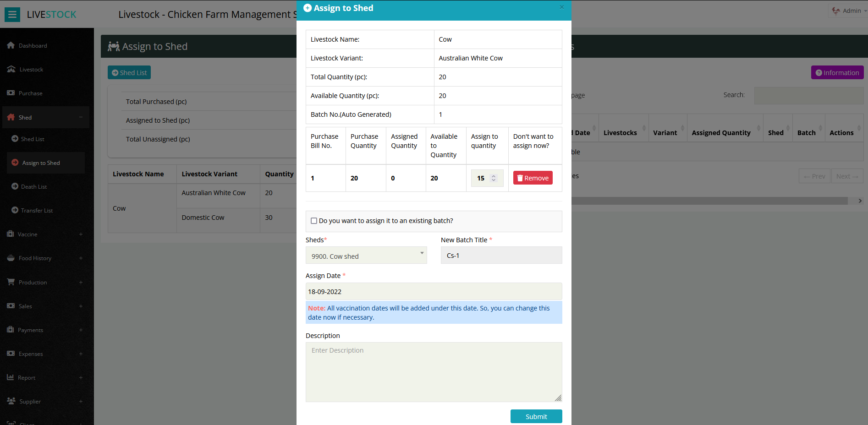The image size is (868, 425).
Task: Submit the Assign to Shed form
Action: coord(536,416)
